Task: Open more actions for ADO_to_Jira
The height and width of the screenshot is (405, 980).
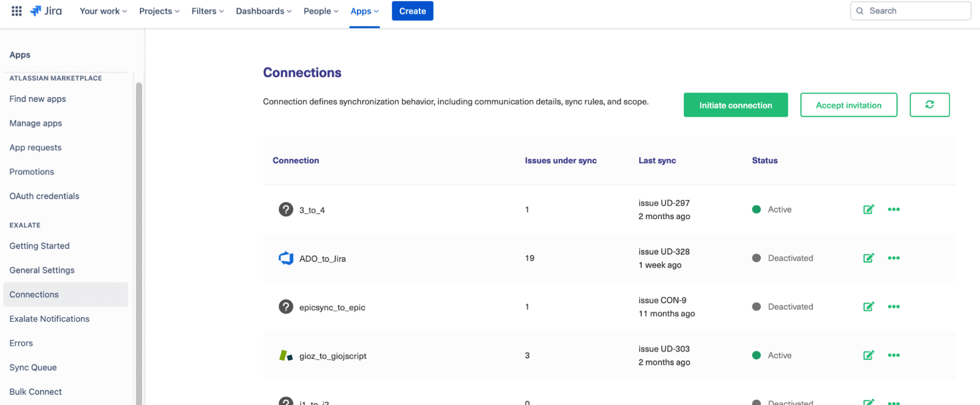Action: pyautogui.click(x=893, y=258)
